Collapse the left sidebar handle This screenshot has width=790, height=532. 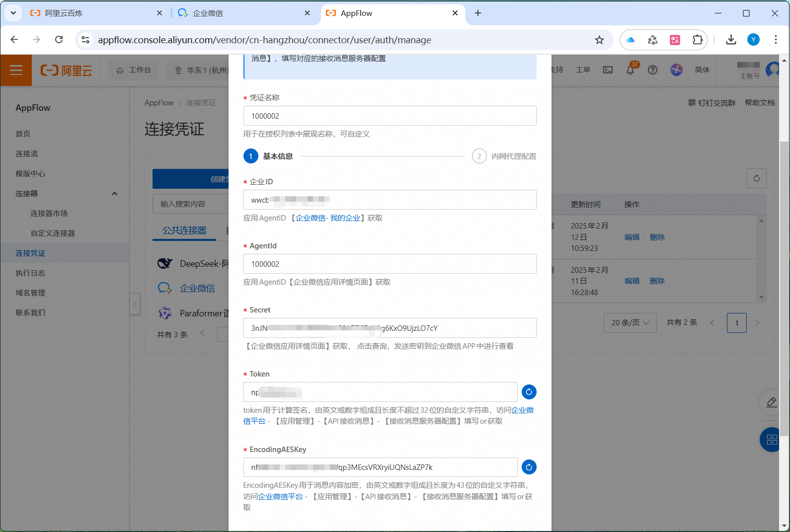[135, 304]
